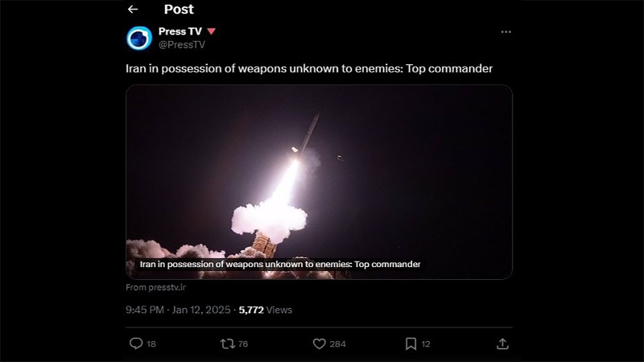Like the post with heart icon
Image resolution: width=644 pixels, height=362 pixels.
point(319,344)
